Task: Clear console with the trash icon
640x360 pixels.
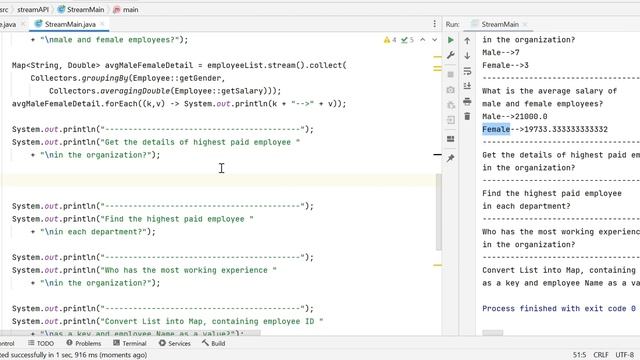Action: (467, 117)
